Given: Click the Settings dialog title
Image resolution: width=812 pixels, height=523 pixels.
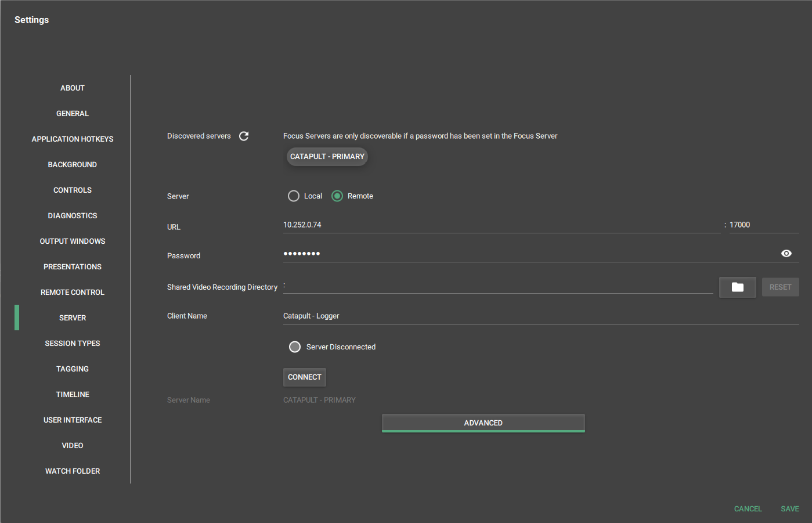Looking at the screenshot, I should [x=32, y=20].
